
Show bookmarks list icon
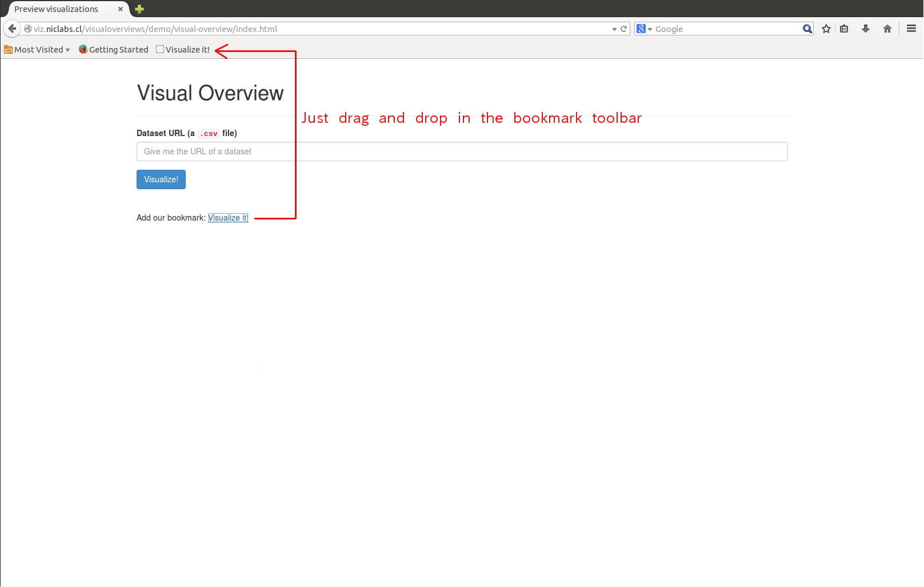[844, 29]
